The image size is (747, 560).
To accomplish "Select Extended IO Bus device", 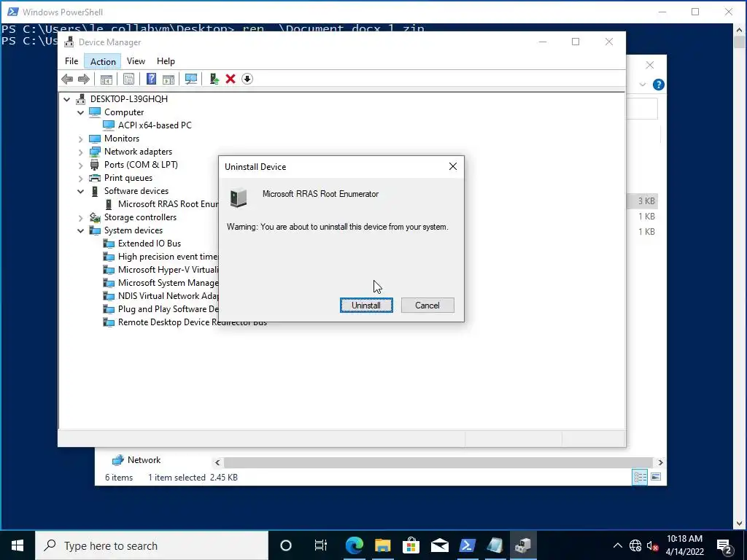I will (149, 244).
